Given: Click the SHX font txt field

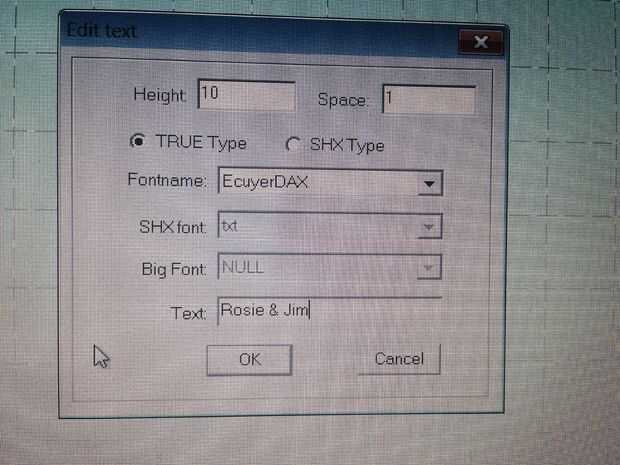Looking at the screenshot, I should 330,226.
